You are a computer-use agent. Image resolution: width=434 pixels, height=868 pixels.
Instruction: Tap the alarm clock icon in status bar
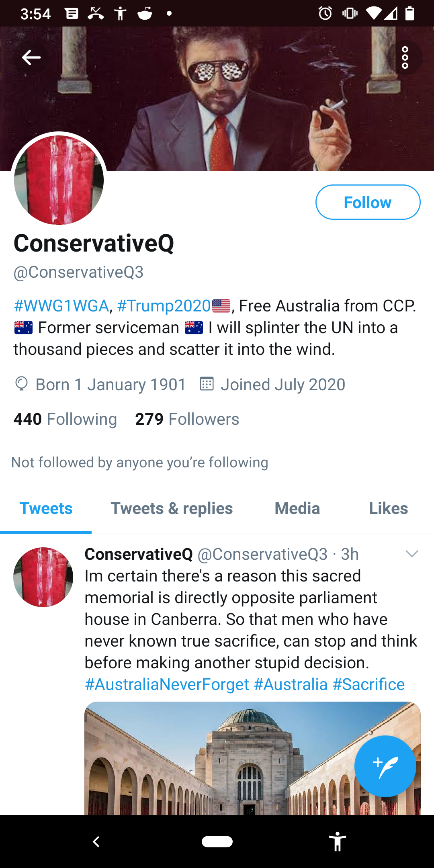click(325, 13)
